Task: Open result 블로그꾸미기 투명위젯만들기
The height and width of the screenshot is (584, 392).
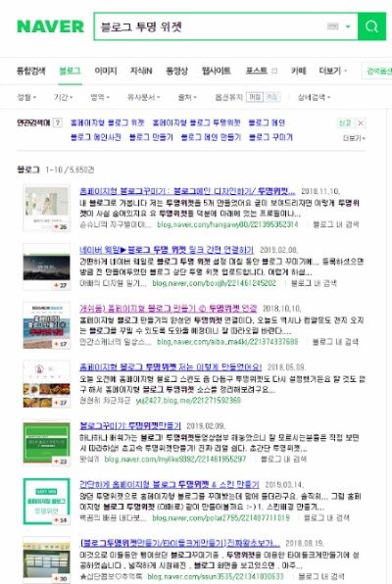Action: [x=130, y=425]
